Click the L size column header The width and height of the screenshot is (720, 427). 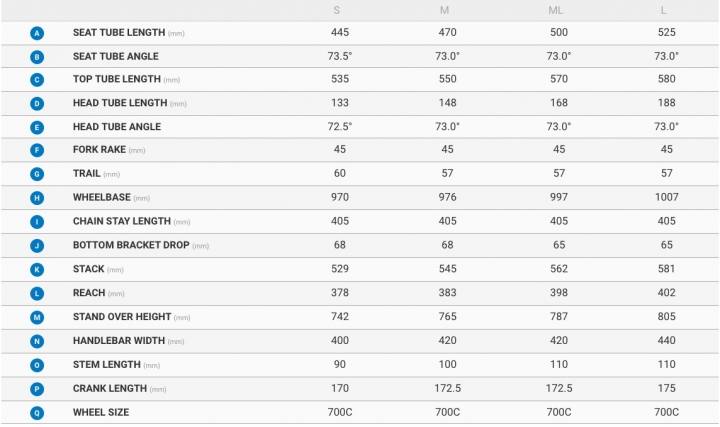click(x=664, y=10)
